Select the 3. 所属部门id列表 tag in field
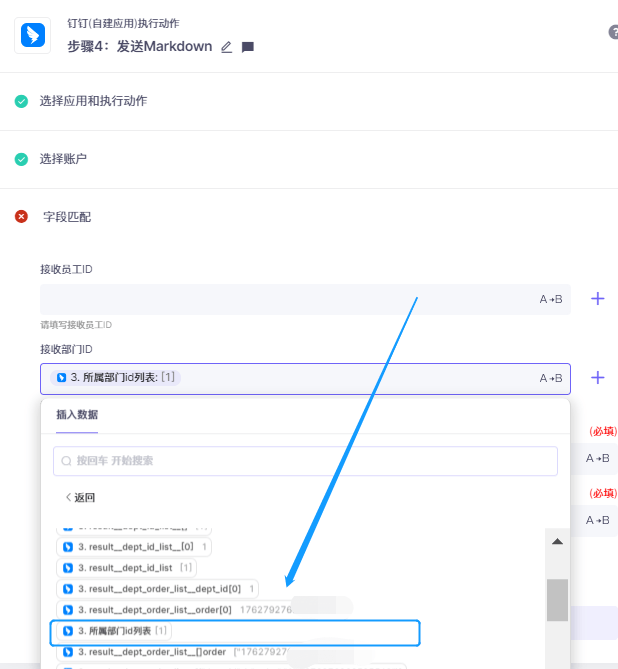The height and width of the screenshot is (669, 618). pos(115,378)
